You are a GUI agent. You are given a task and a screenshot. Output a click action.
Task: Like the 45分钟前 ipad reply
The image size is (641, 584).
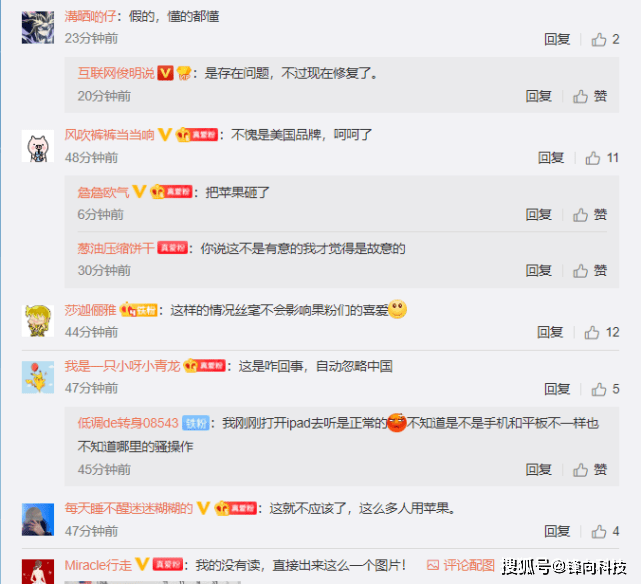[x=590, y=470]
